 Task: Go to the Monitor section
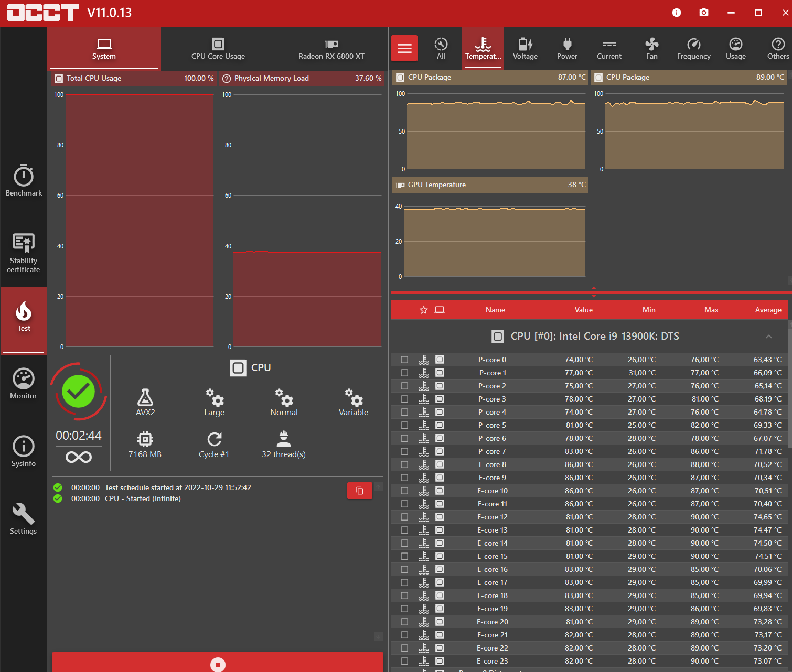coord(24,384)
